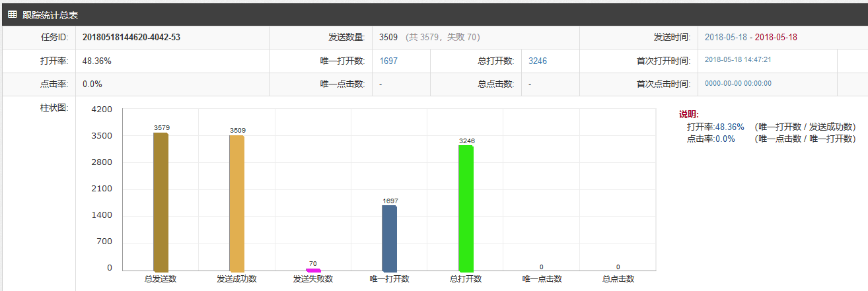Click the red end send date

point(776,37)
